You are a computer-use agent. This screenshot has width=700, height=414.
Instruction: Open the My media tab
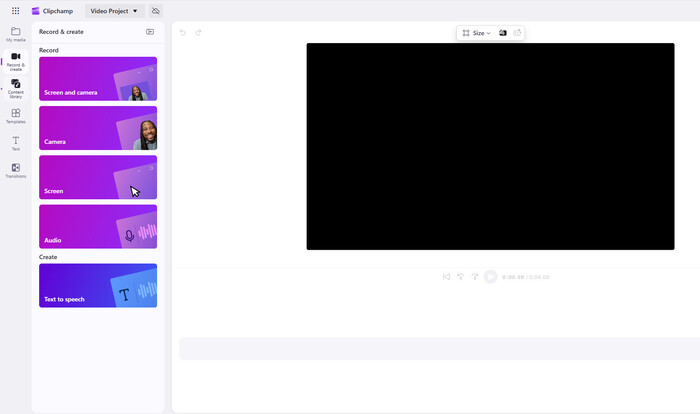[16, 34]
